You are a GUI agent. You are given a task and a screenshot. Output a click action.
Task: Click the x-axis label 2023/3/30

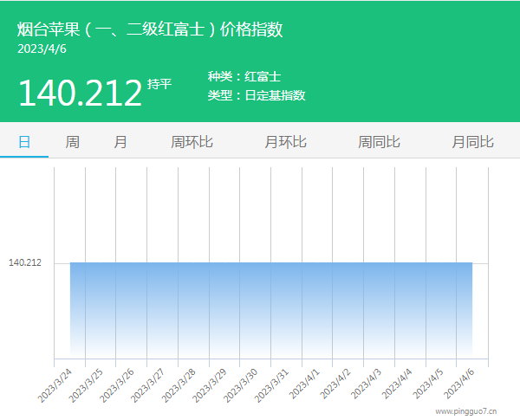point(240,385)
